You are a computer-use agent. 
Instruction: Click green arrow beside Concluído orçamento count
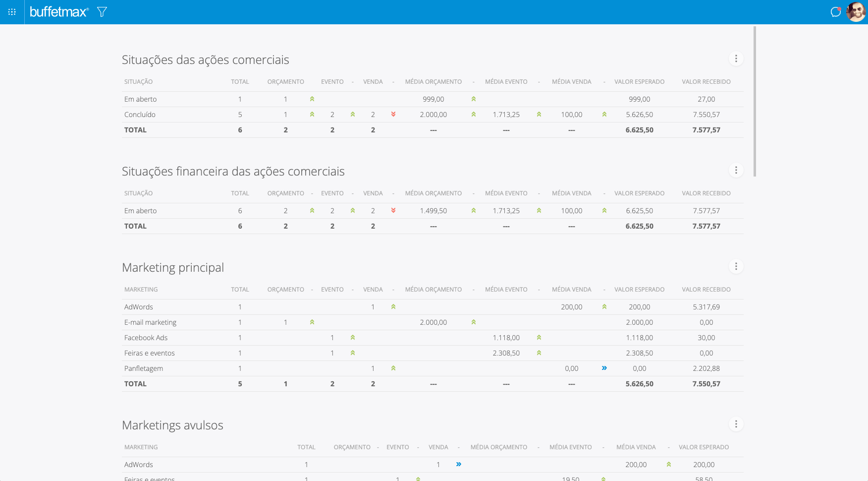pyautogui.click(x=312, y=115)
